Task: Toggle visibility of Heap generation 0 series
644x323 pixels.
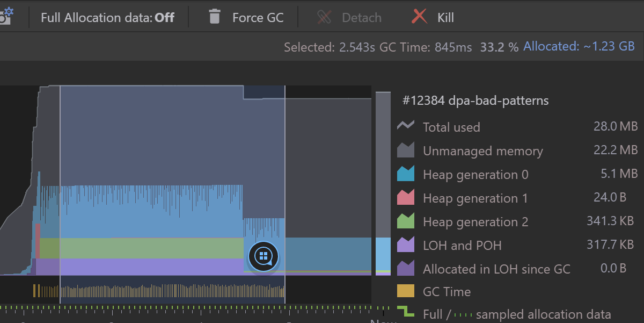Action: coord(406,174)
